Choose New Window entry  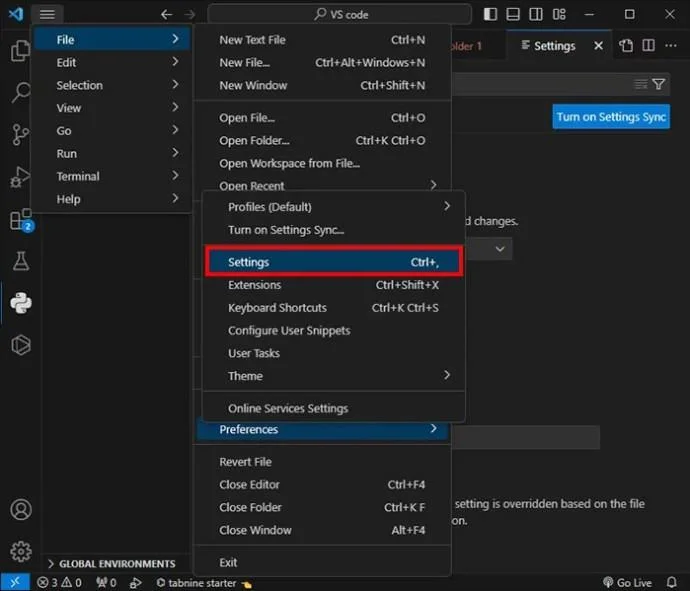click(323, 85)
